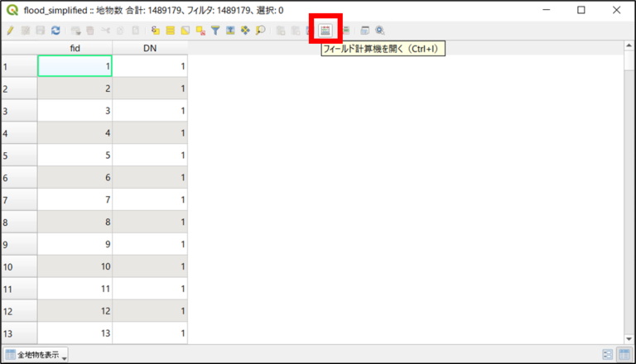This screenshot has width=636, height=364.
Task: Click the copy selected rows icon
Action: (120, 31)
